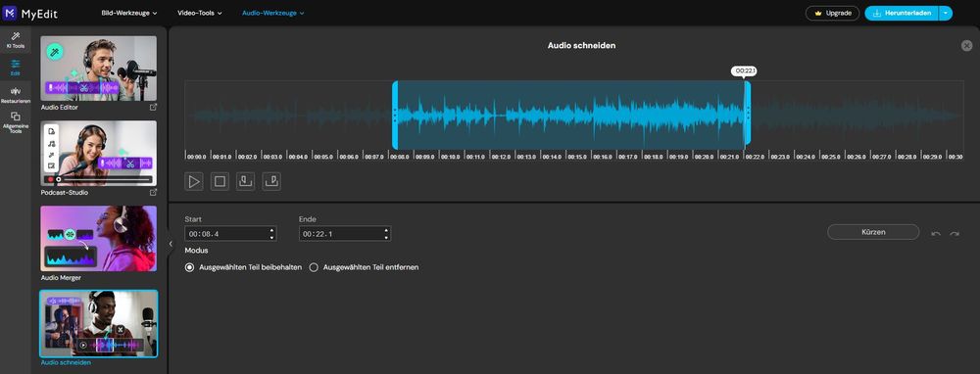This screenshot has width=980, height=374.
Task: Select Edit in the sidebar
Action: point(16,68)
